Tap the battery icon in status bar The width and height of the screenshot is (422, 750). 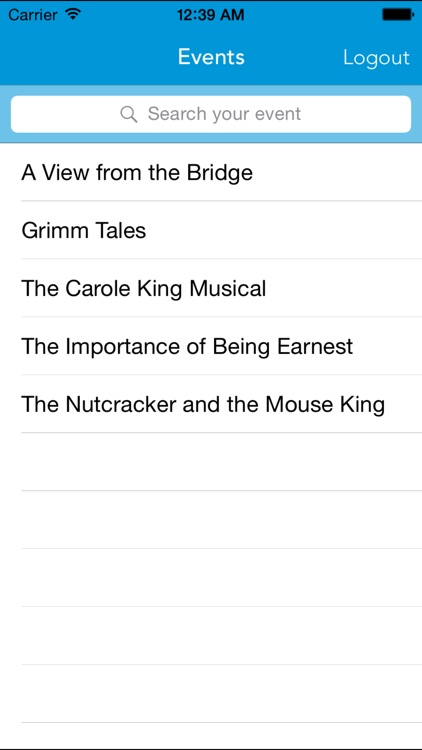[397, 15]
